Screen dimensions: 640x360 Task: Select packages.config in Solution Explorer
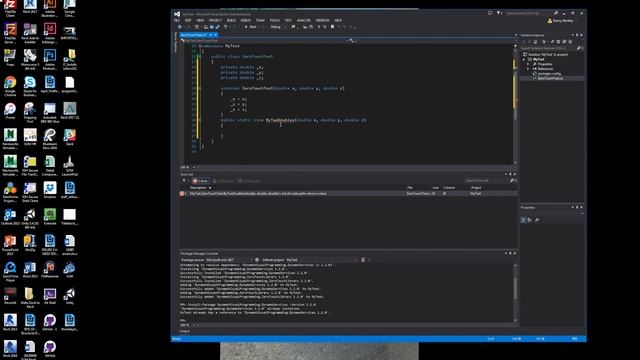click(x=549, y=73)
